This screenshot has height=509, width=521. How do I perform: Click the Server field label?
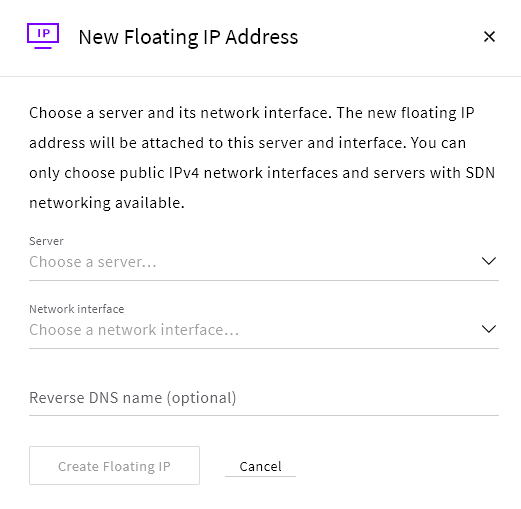[x=46, y=241]
